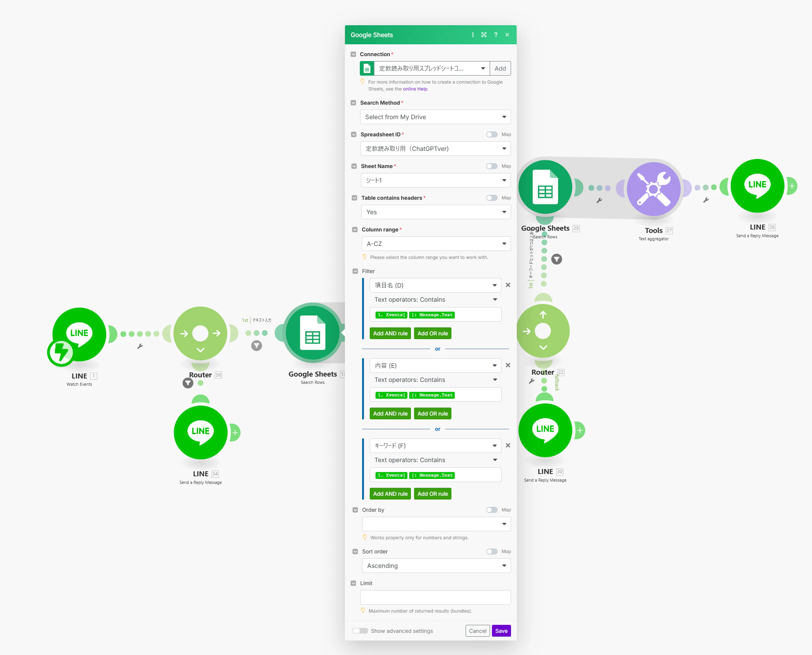Open LINE module 34 Send a Reply Message
812x655 pixels.
[201, 432]
